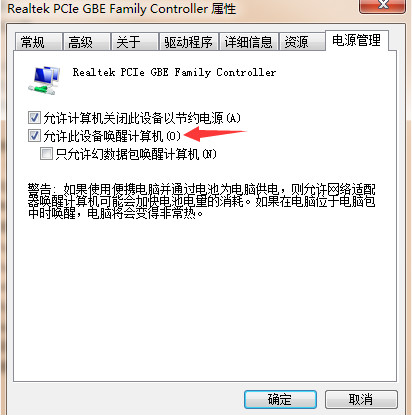Click the Realtek PCIe GBE device name label
Viewport: 412px width, 415px height.
[x=174, y=72]
